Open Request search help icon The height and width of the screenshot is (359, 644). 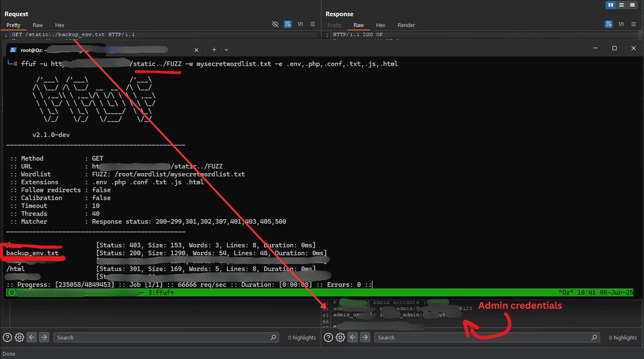tap(8, 337)
